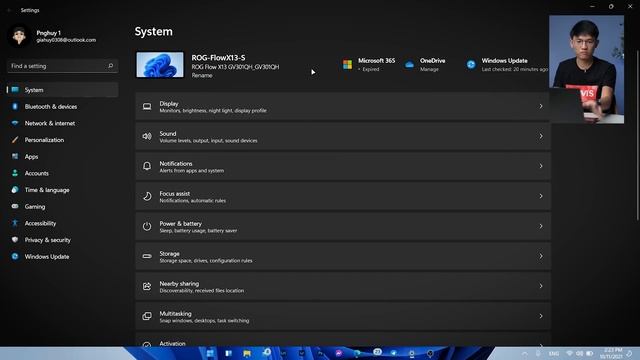The height and width of the screenshot is (360, 640).
Task: Open Sound settings row
Action: point(343,136)
